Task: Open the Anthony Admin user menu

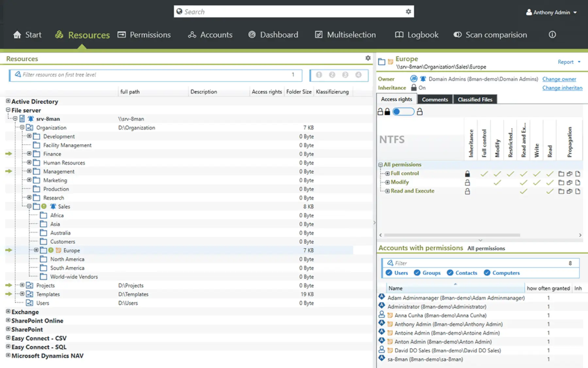Action: point(552,12)
